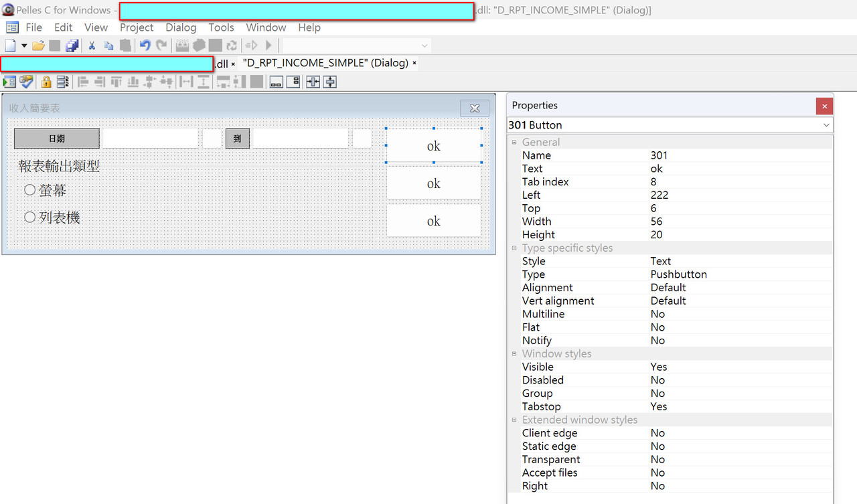Screen dimensions: 857x504
Task: Click the edit field right of 日期
Action: click(151, 139)
